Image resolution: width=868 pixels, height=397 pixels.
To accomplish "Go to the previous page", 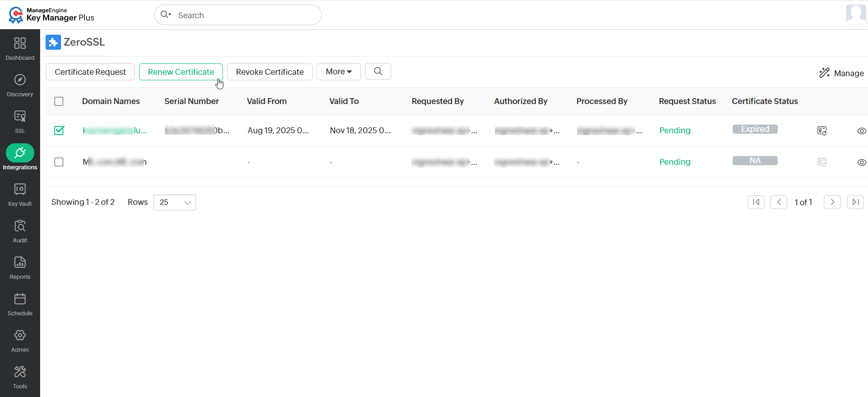I will pos(779,202).
